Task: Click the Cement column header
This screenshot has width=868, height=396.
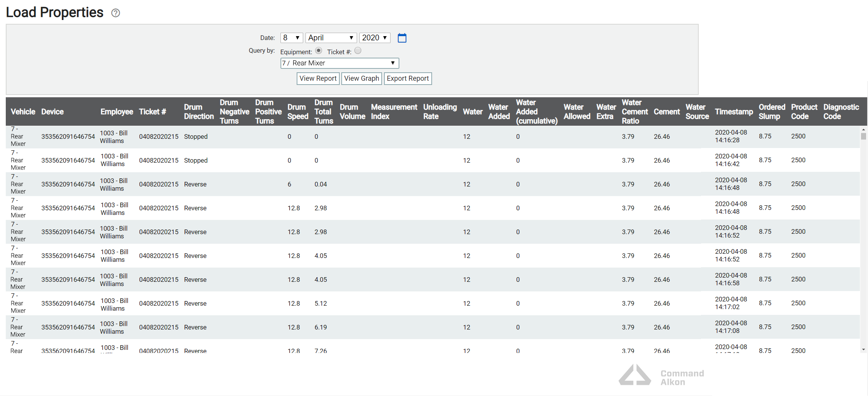Action: tap(667, 111)
